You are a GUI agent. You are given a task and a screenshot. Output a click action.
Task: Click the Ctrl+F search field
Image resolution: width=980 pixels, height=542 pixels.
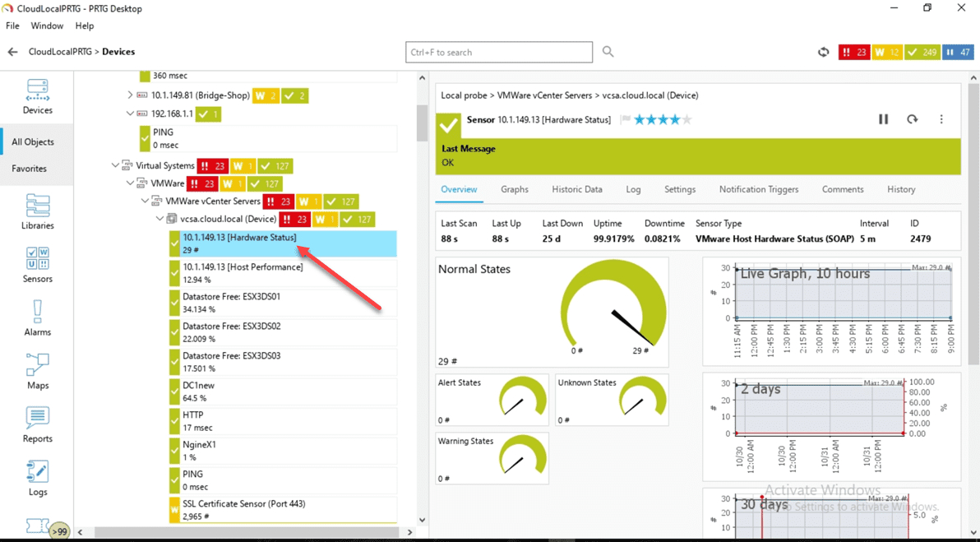click(499, 53)
